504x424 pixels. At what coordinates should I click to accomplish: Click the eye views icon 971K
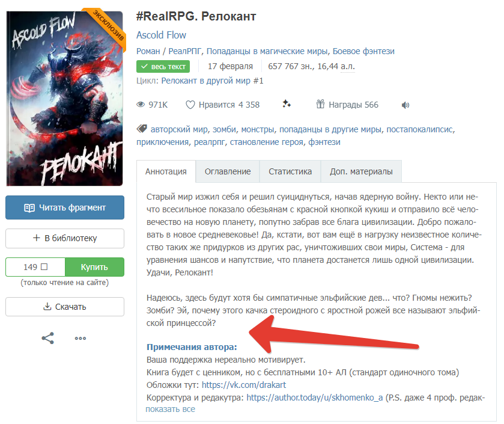pyautogui.click(x=141, y=105)
